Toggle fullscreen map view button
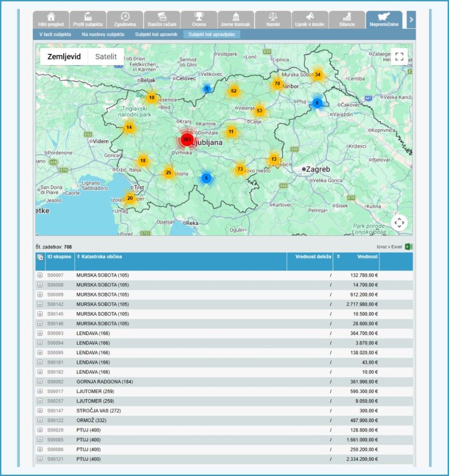This screenshot has height=476, width=449. point(399,56)
